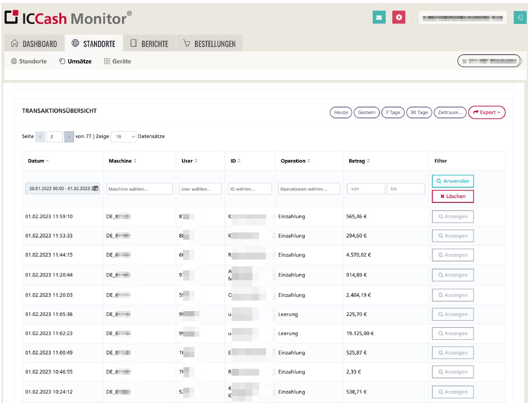This screenshot has height=403, width=532.
Task: Click the Betrag 'von' amount field
Action: pyautogui.click(x=366, y=189)
